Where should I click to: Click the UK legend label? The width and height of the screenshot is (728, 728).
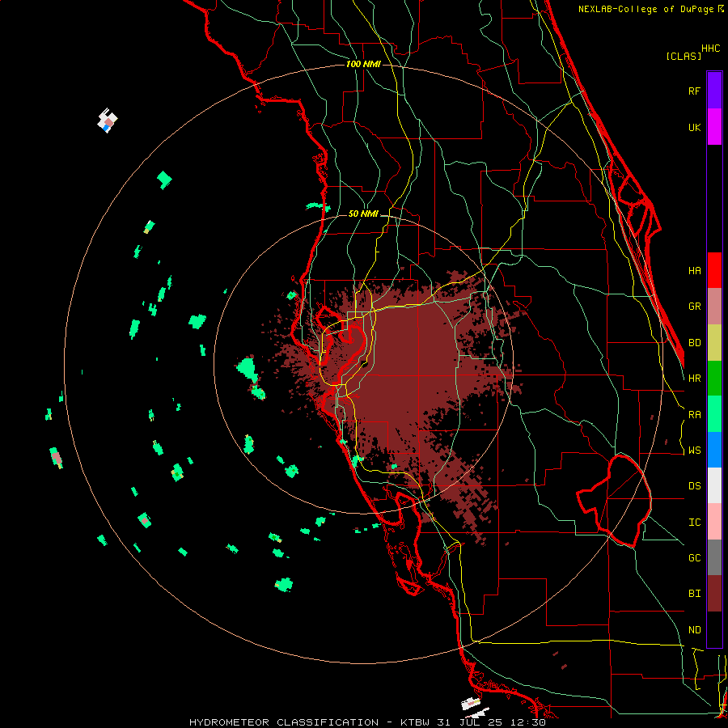tap(694, 127)
